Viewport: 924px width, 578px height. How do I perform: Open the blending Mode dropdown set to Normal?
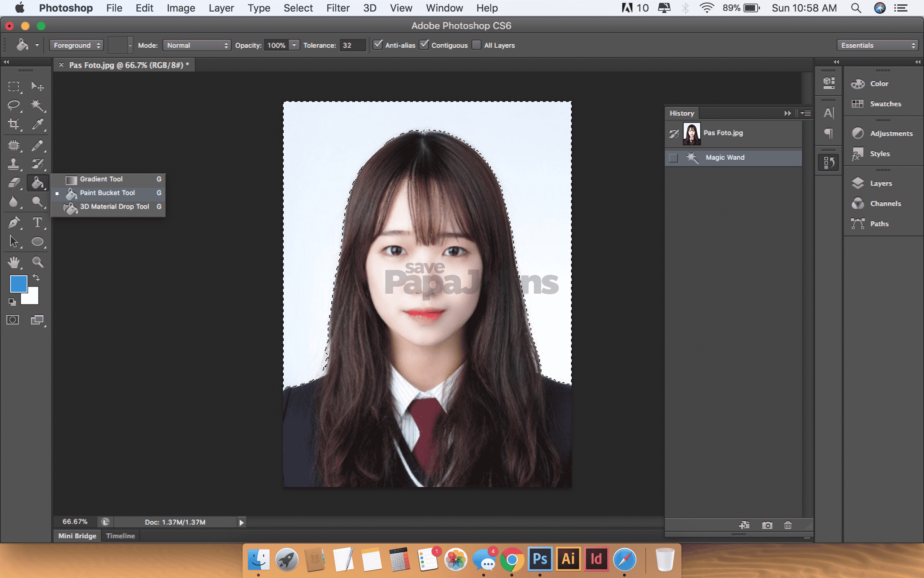(x=197, y=45)
